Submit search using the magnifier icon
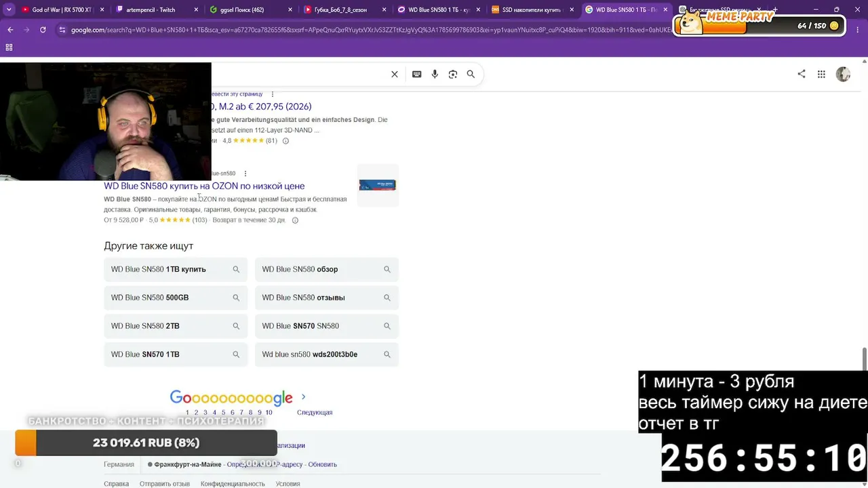This screenshot has height=488, width=868. tap(471, 75)
